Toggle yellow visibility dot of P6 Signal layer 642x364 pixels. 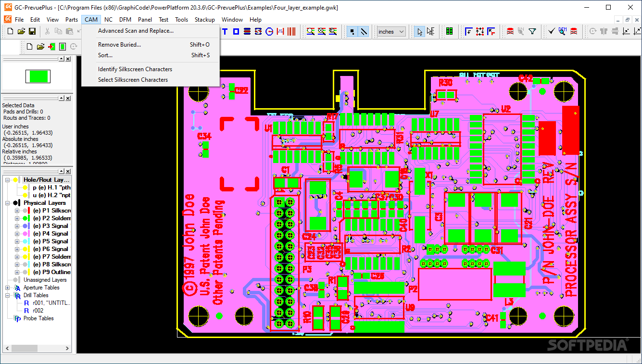point(25,249)
